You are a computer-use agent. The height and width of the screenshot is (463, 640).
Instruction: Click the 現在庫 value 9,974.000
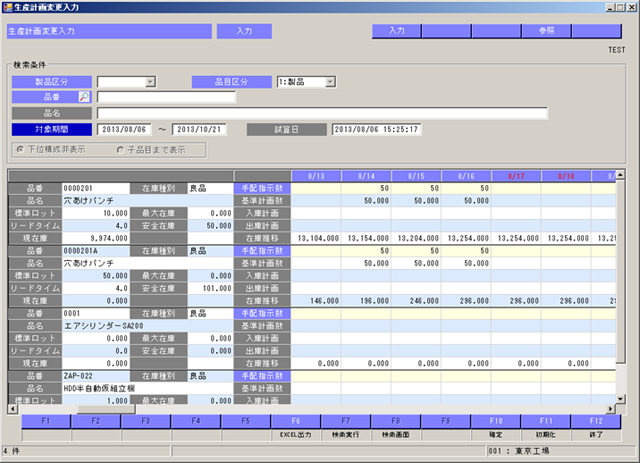tap(96, 238)
